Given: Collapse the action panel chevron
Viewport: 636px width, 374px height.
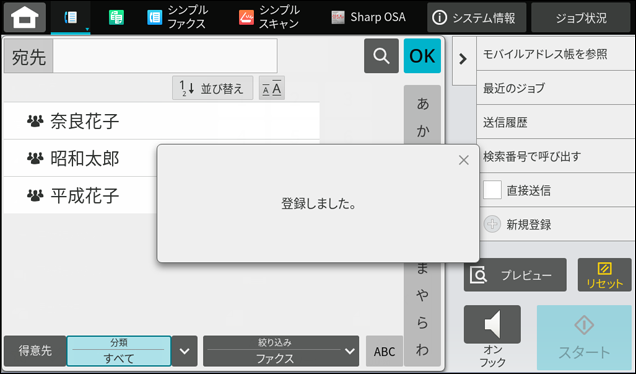Looking at the screenshot, I should (463, 60).
